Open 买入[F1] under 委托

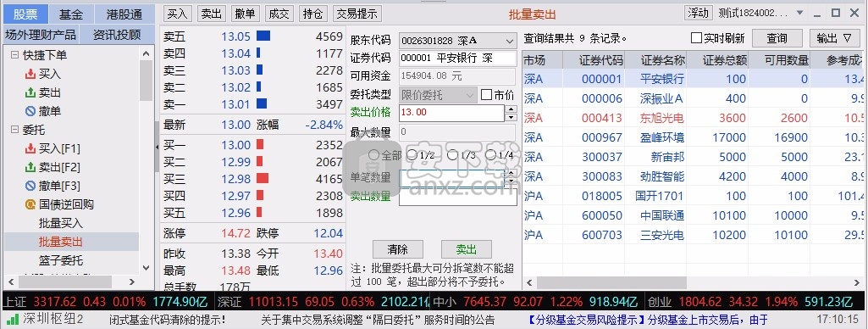tap(53, 148)
